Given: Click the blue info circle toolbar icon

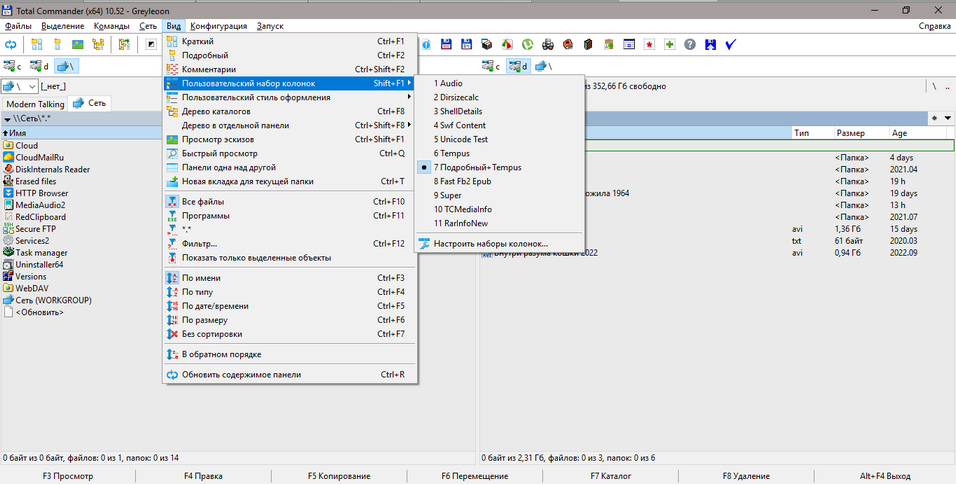Looking at the screenshot, I should point(426,44).
